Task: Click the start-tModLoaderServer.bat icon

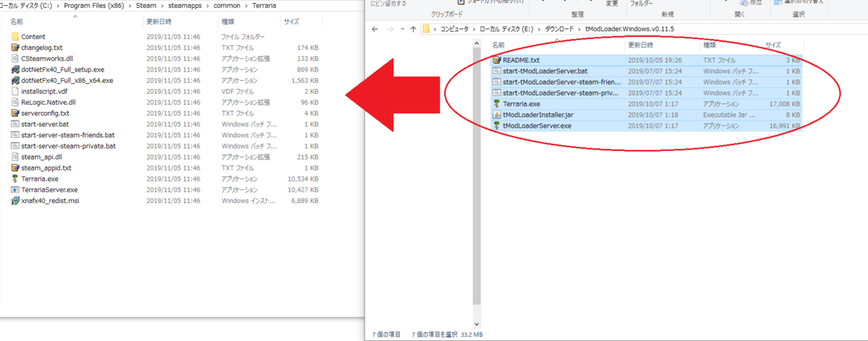Action: pos(496,72)
